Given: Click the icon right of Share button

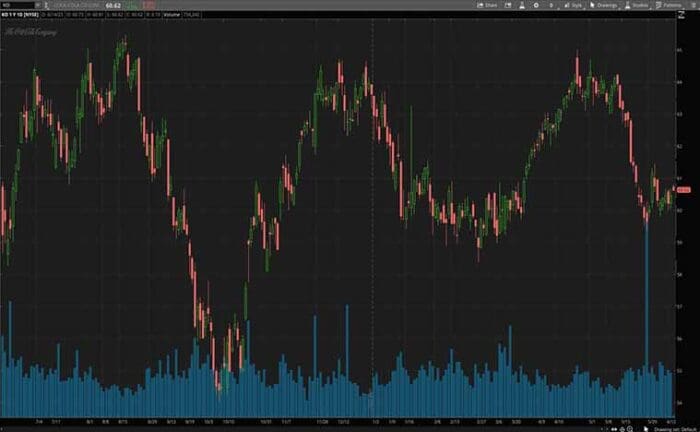Looking at the screenshot, I should pos(508,5).
